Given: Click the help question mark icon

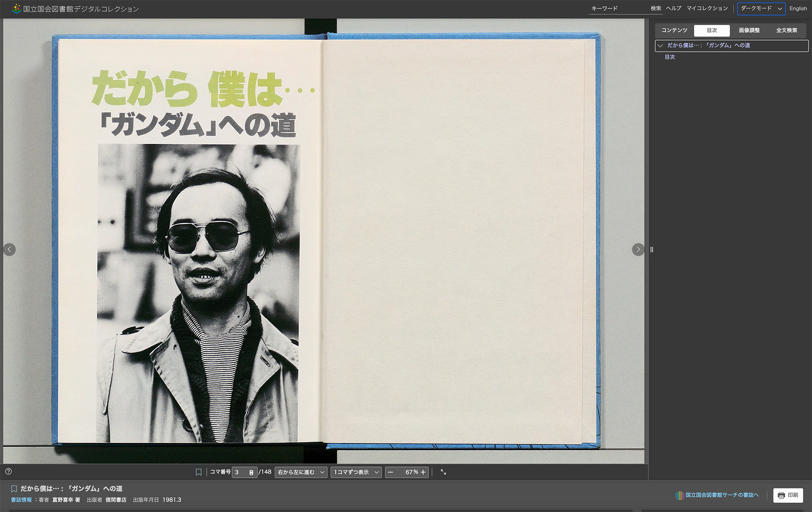Looking at the screenshot, I should [x=9, y=471].
